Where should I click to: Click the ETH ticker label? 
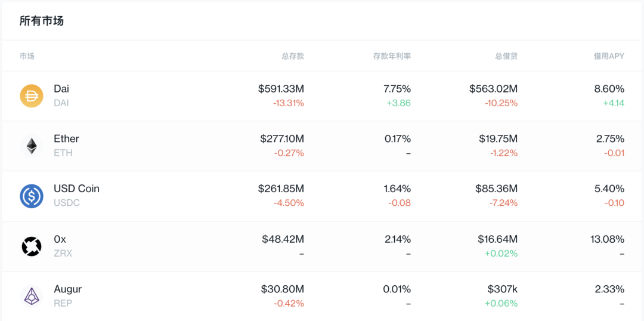point(63,153)
